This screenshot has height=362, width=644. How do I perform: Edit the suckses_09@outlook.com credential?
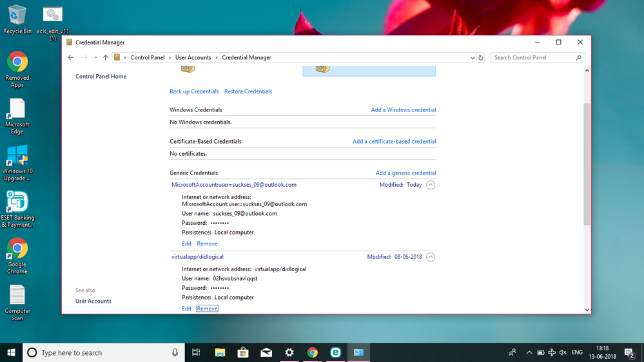pos(186,243)
